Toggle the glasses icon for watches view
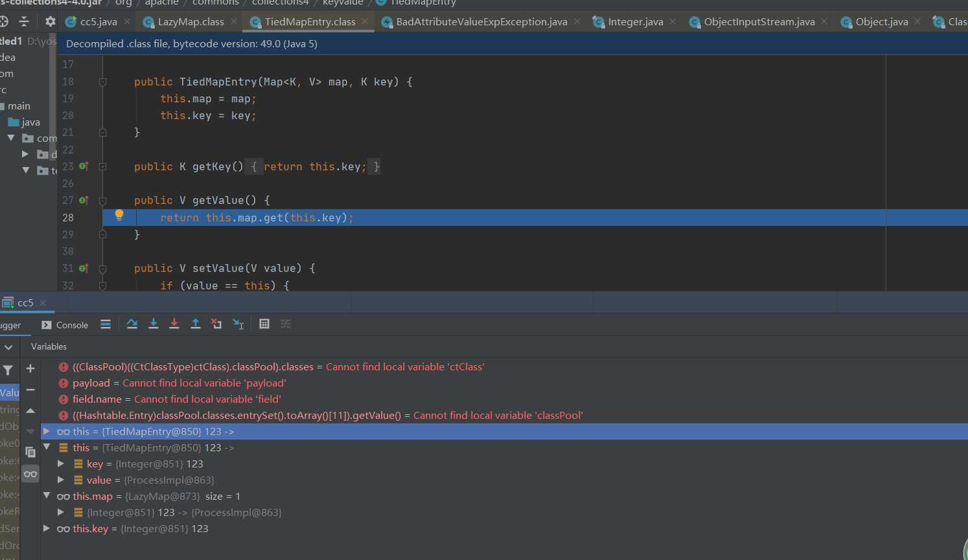This screenshot has height=560, width=968. coord(30,475)
